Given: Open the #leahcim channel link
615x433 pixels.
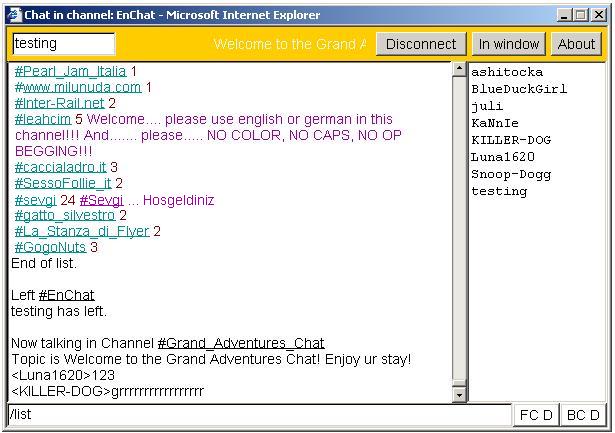Looking at the screenshot, I should point(43,119).
